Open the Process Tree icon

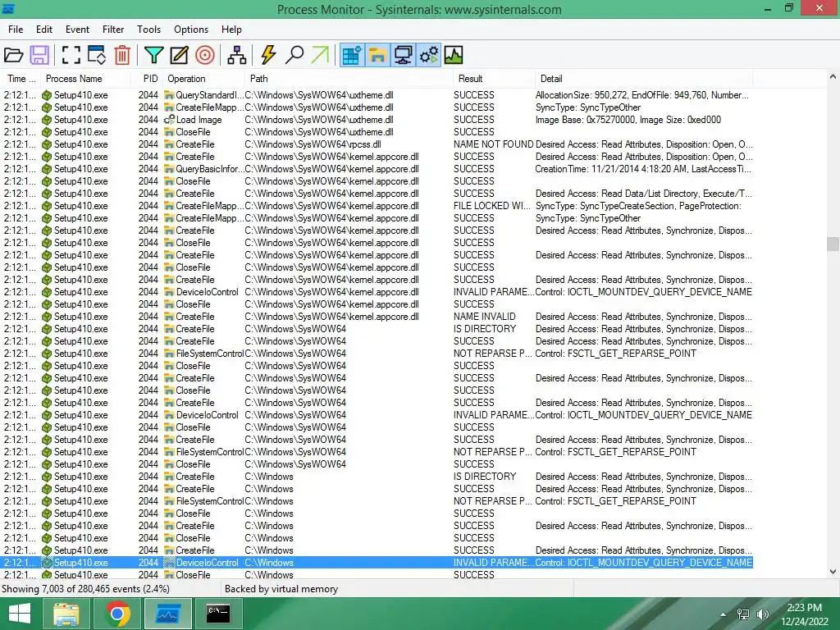click(x=237, y=55)
